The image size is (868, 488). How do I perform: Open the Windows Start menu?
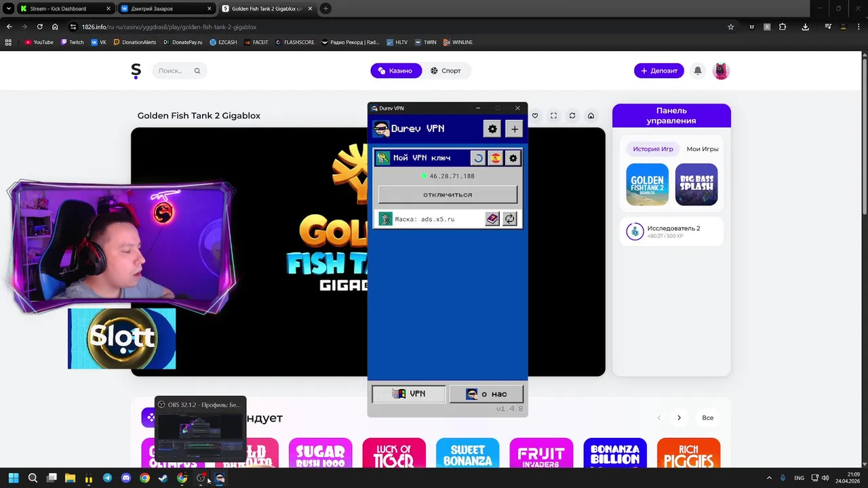pyautogui.click(x=14, y=478)
